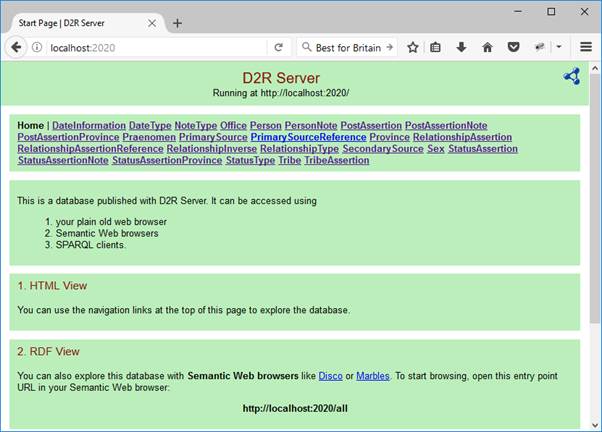Screen dimensions: 602x432
Task: Follow the Disco browser link
Action: (x=330, y=375)
